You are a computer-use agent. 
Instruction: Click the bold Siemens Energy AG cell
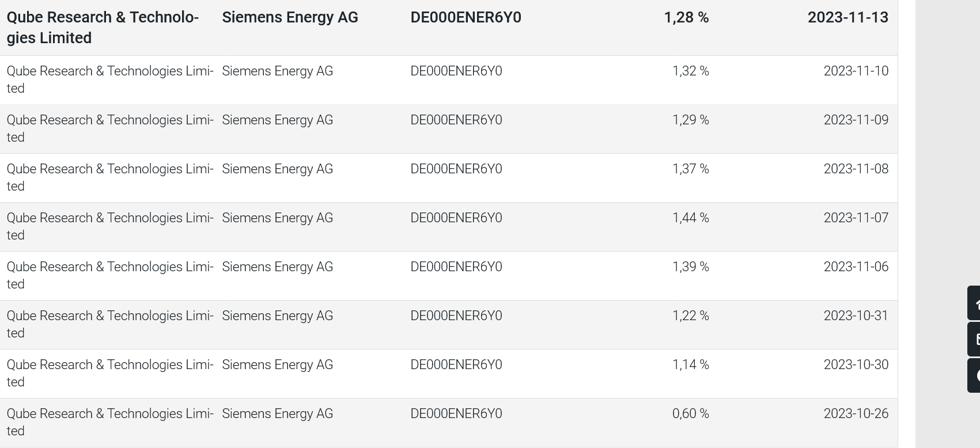click(290, 18)
